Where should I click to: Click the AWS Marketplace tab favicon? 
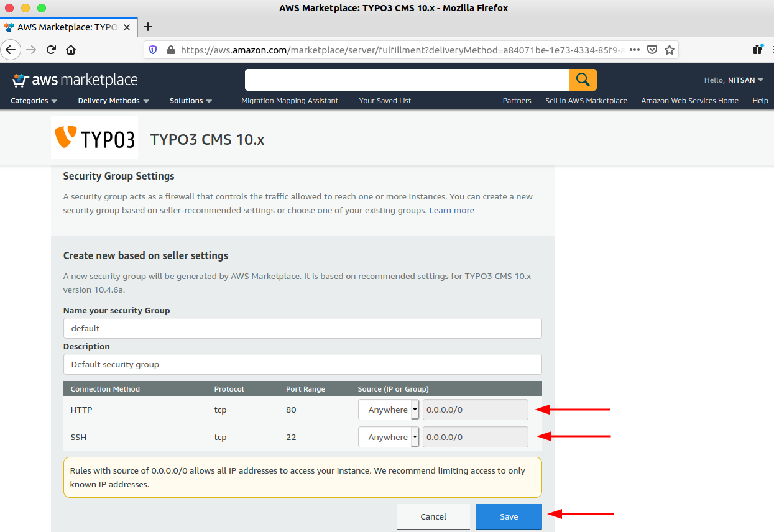click(x=9, y=27)
